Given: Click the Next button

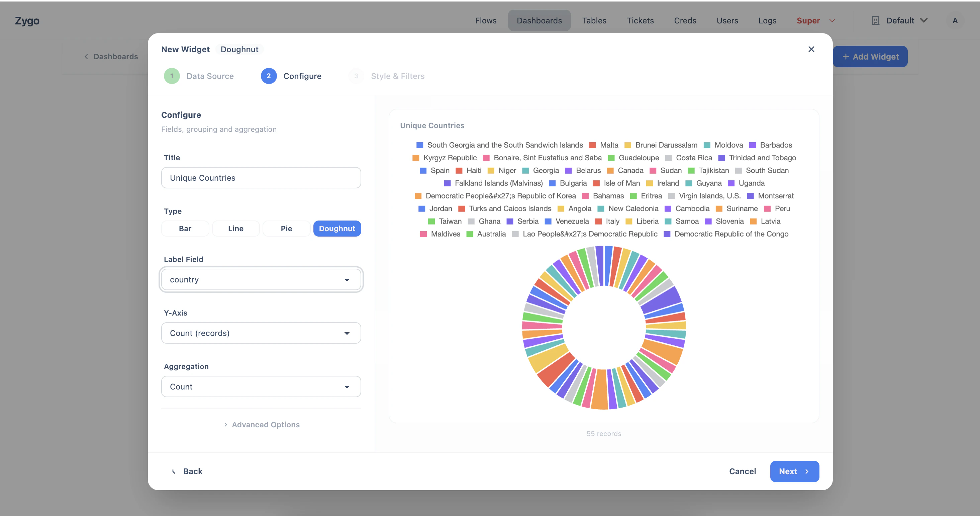Looking at the screenshot, I should (x=794, y=471).
